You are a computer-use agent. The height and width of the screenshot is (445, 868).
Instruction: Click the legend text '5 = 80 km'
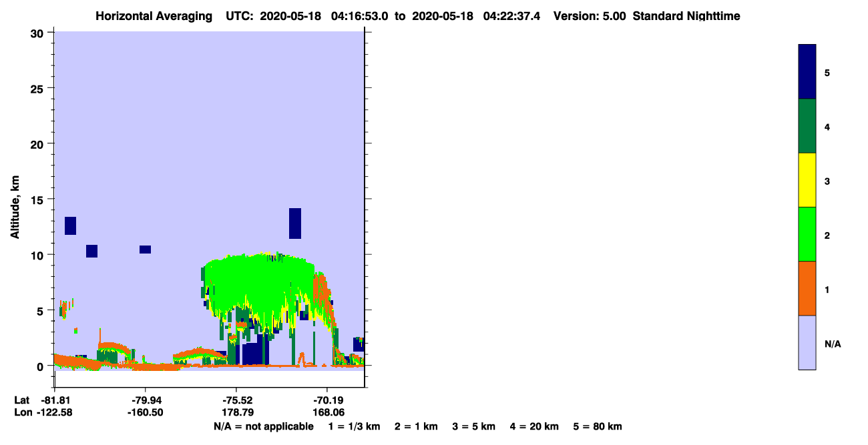[598, 426]
